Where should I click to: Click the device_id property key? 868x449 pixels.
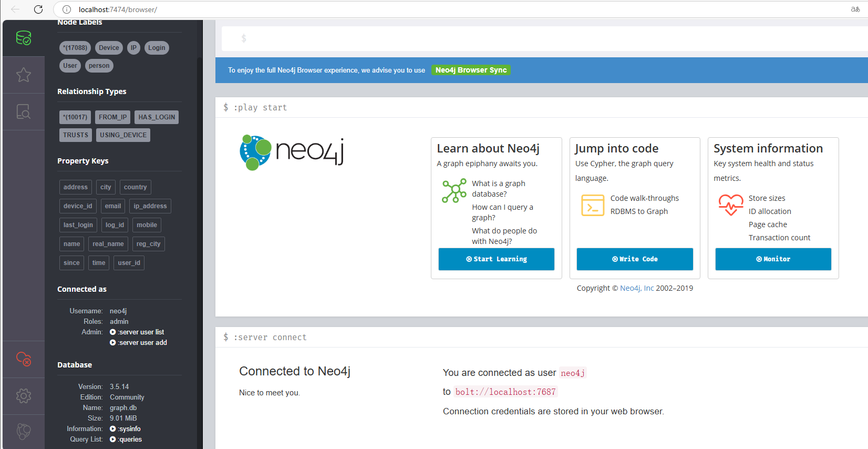(78, 206)
